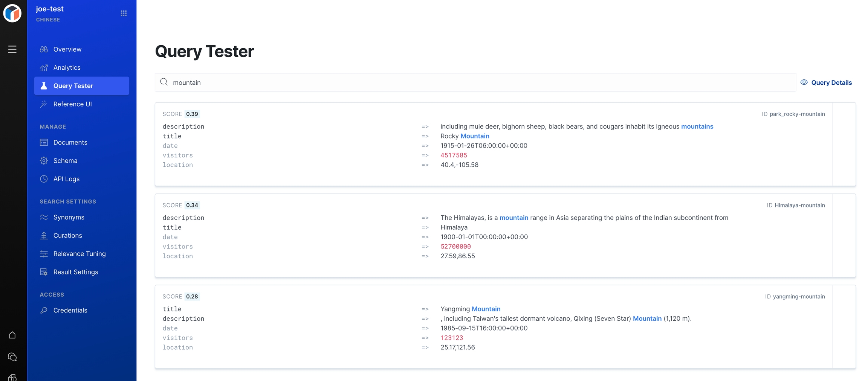Click the API Logs clock icon
Viewport: 868px width, 381px height.
pyautogui.click(x=44, y=179)
